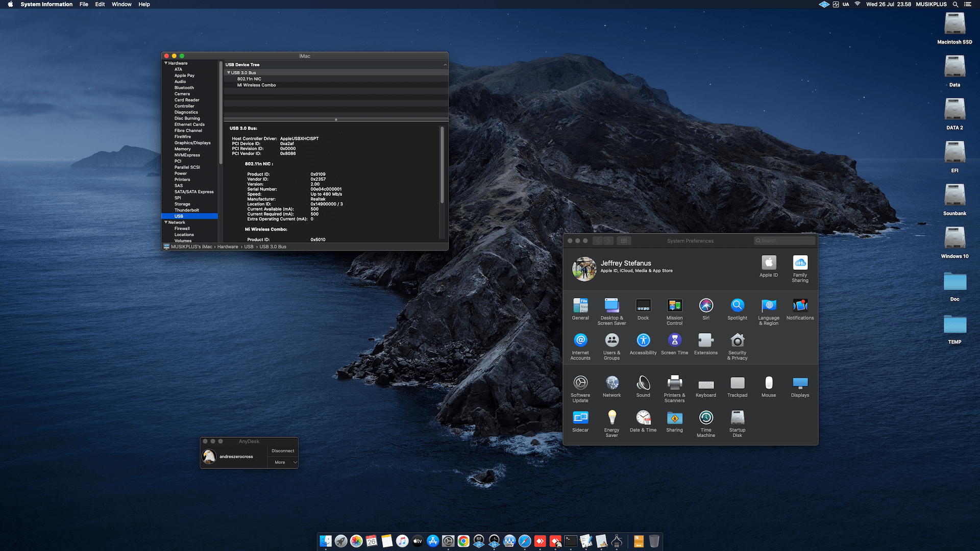
Task: Click the Disconnect button in AnyDesk
Action: click(283, 451)
